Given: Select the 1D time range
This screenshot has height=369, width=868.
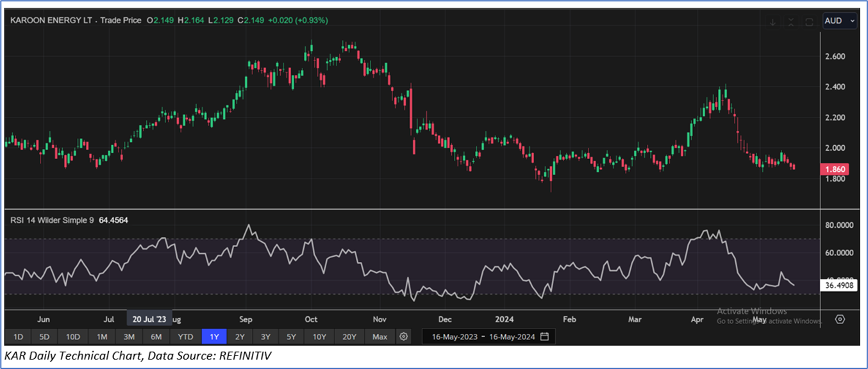Looking at the screenshot, I should 19,336.
